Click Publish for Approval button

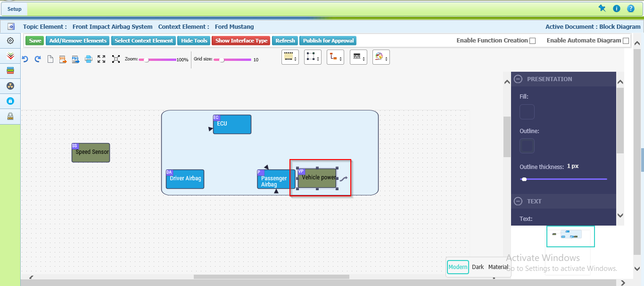pyautogui.click(x=328, y=41)
